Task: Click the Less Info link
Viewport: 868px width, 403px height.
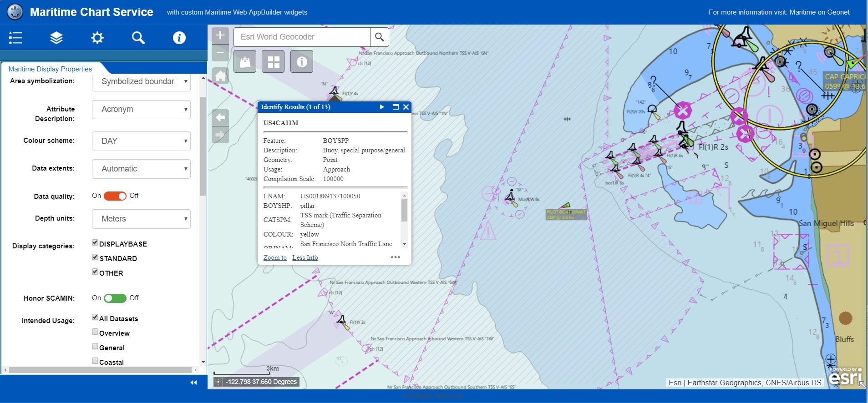Action: click(x=305, y=257)
